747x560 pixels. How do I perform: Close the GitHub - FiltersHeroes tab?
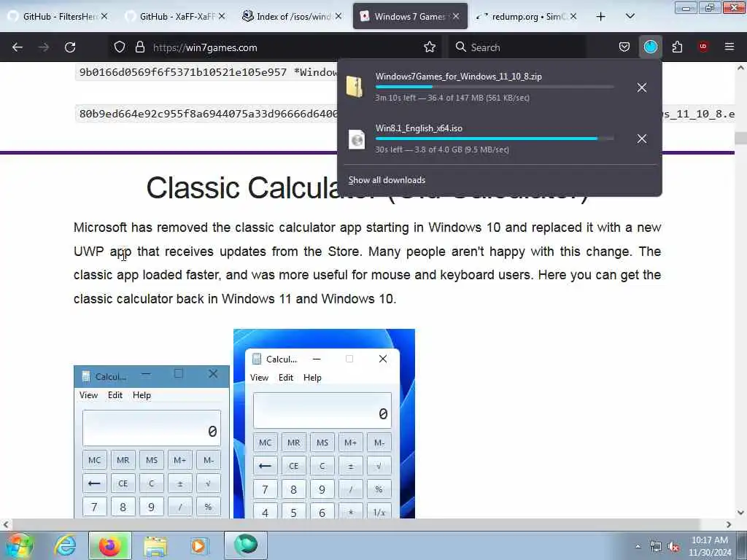click(x=104, y=17)
